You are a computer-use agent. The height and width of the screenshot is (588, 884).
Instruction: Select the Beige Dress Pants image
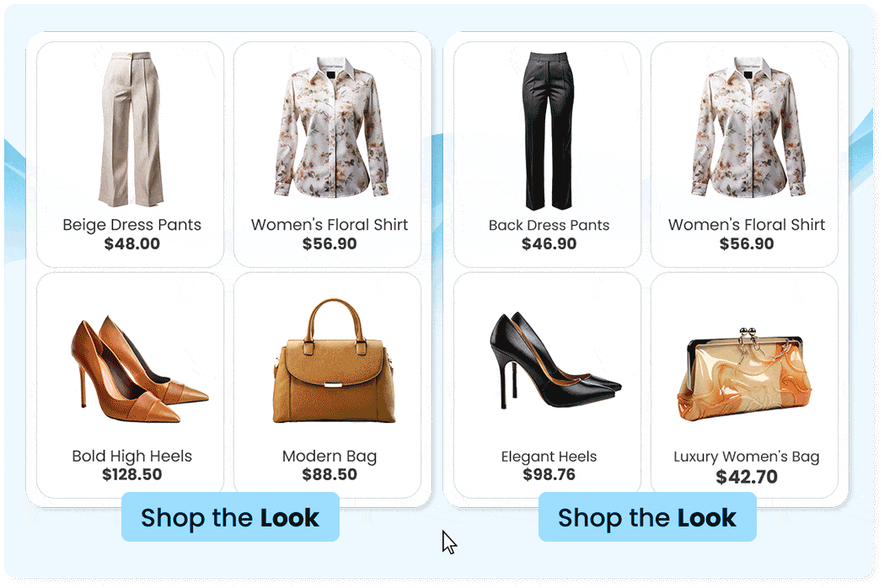131,129
